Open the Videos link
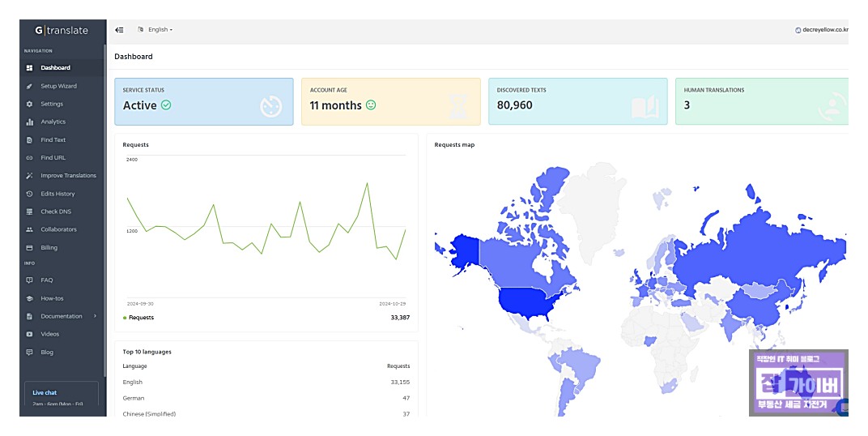 pyautogui.click(x=49, y=334)
